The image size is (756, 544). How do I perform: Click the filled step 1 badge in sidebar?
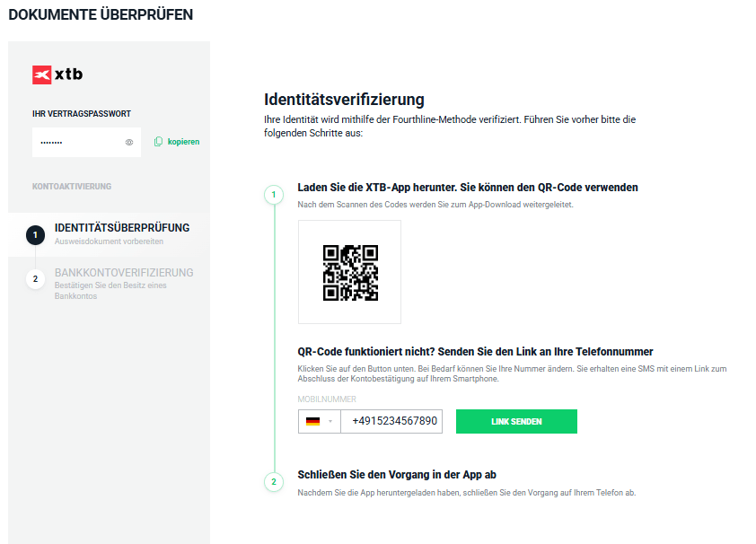point(35,234)
